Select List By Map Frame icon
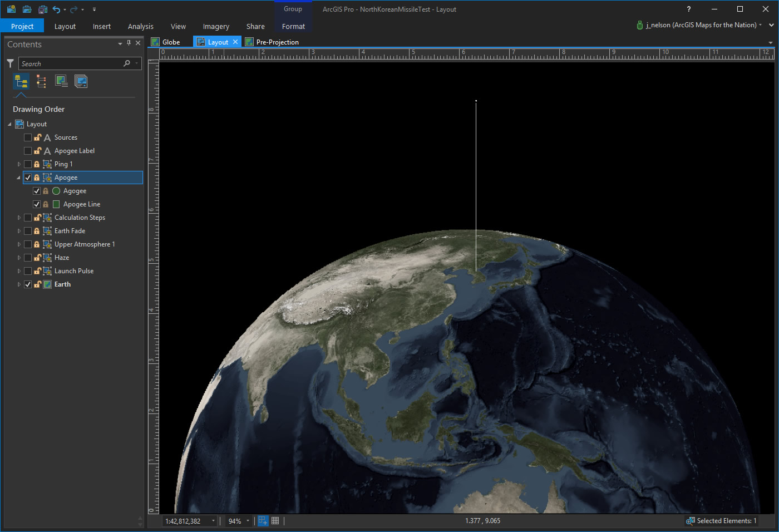The image size is (779, 532). tap(61, 82)
